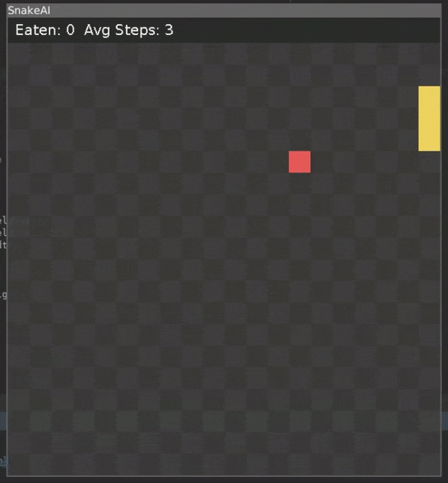Select the yellow snake body

[x=429, y=119]
